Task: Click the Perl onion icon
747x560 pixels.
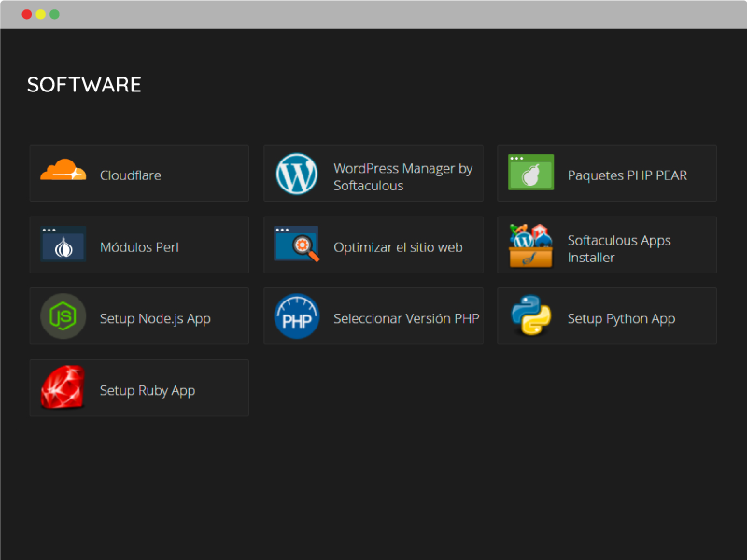Action: point(63,244)
